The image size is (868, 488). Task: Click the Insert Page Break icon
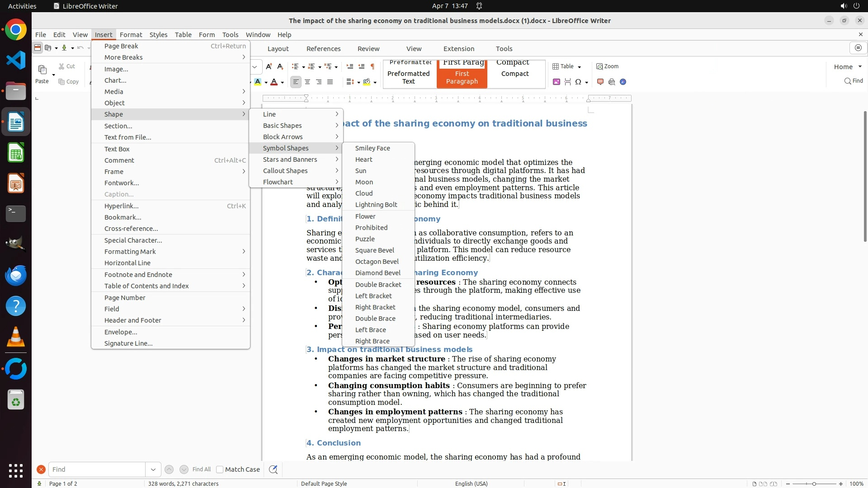(567, 82)
